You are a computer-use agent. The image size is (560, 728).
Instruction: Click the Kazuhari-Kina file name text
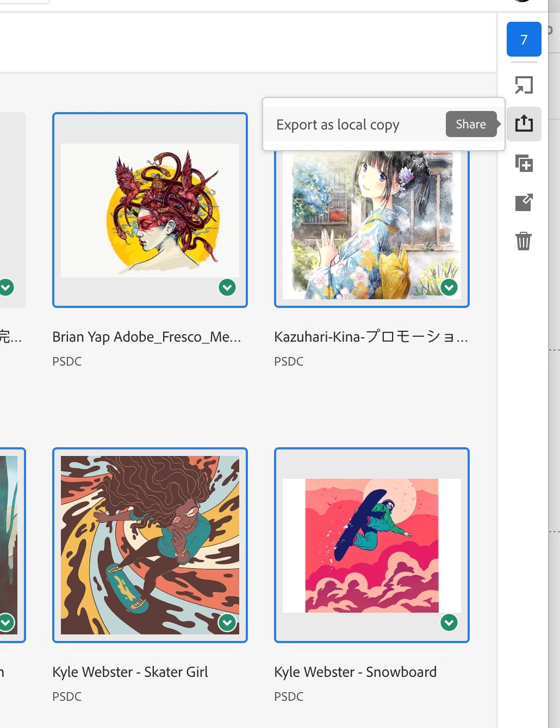tap(371, 337)
